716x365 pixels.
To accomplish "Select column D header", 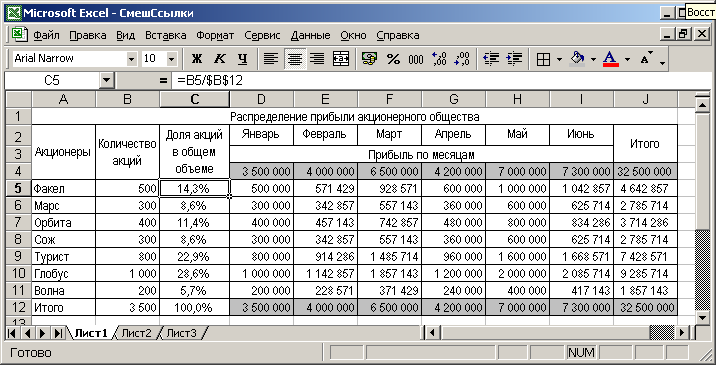I will click(x=262, y=100).
